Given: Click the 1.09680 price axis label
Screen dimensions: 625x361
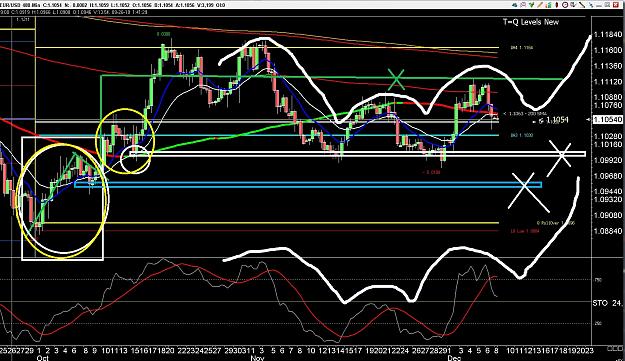Looking at the screenshot, I should point(607,175).
